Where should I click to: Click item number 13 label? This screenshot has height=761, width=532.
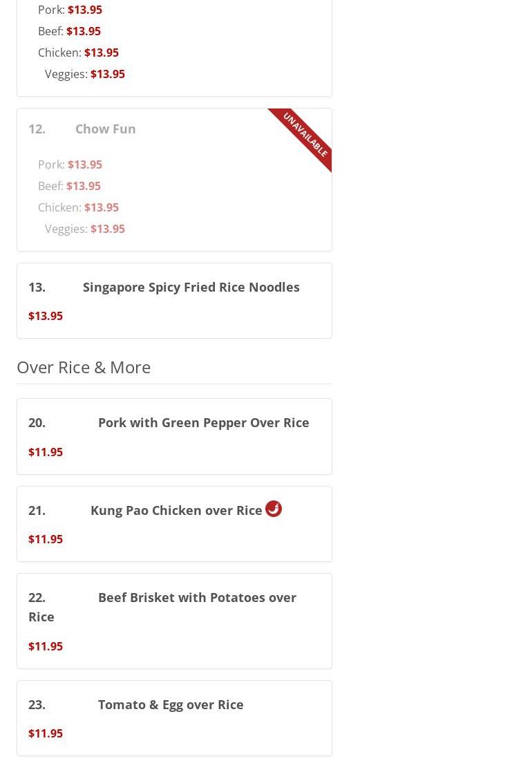tap(37, 287)
